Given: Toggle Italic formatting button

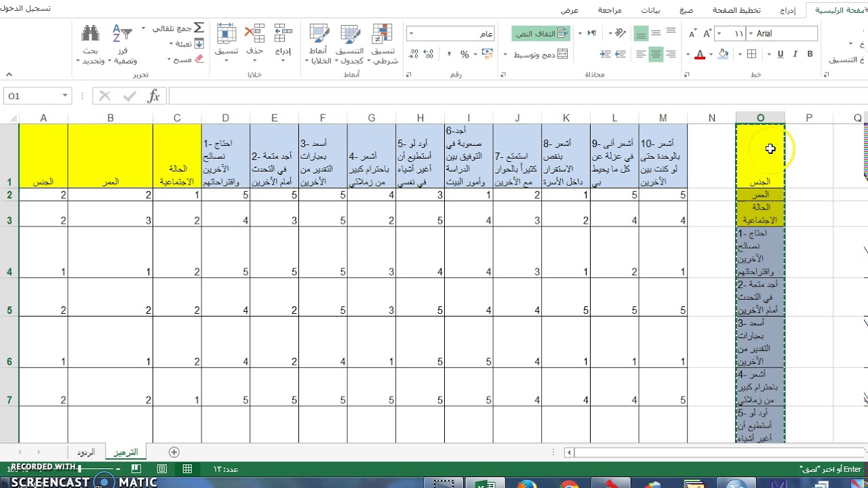Looking at the screenshot, I should [795, 54].
